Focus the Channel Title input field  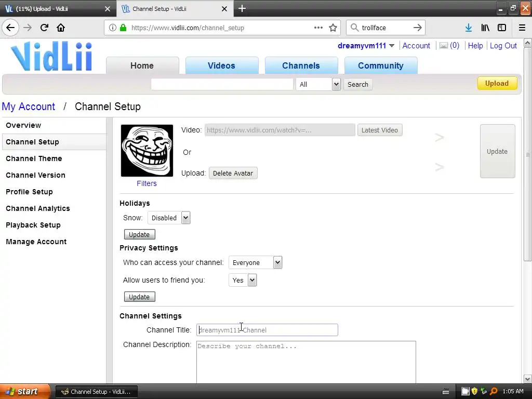(267, 330)
